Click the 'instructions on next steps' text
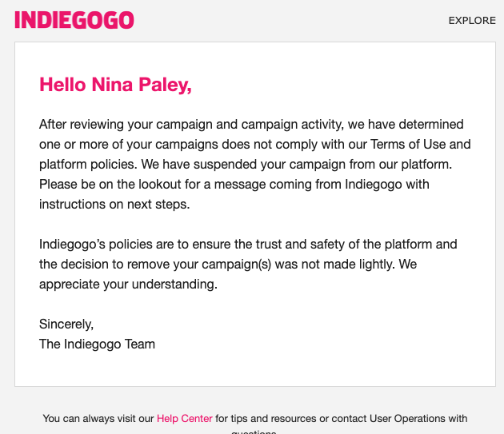 click(114, 205)
